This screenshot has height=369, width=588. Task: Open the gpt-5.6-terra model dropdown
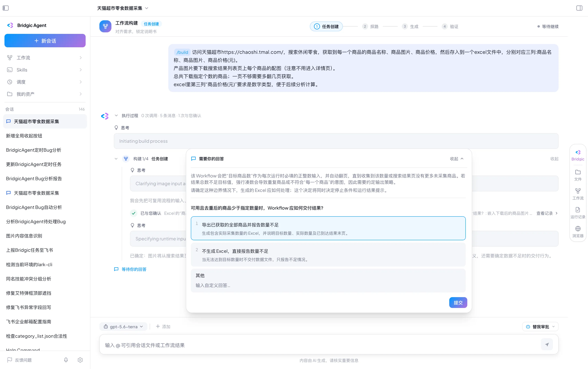click(123, 327)
